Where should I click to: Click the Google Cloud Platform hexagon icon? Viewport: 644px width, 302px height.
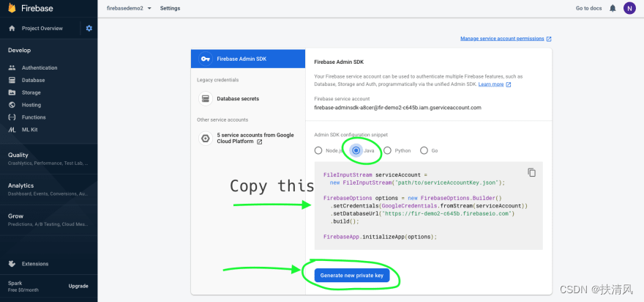click(x=206, y=139)
